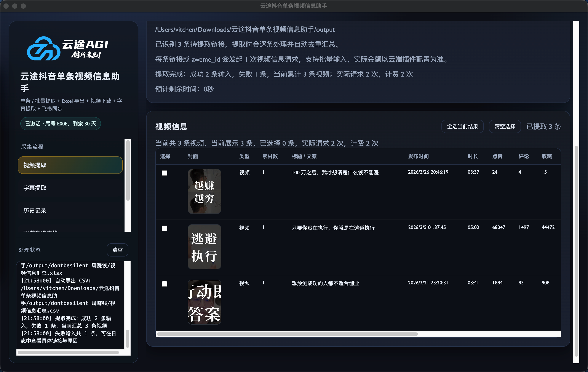Enable the checkbox for the 逃避执行 video
Viewport: 588px width, 372px height.
[165, 228]
